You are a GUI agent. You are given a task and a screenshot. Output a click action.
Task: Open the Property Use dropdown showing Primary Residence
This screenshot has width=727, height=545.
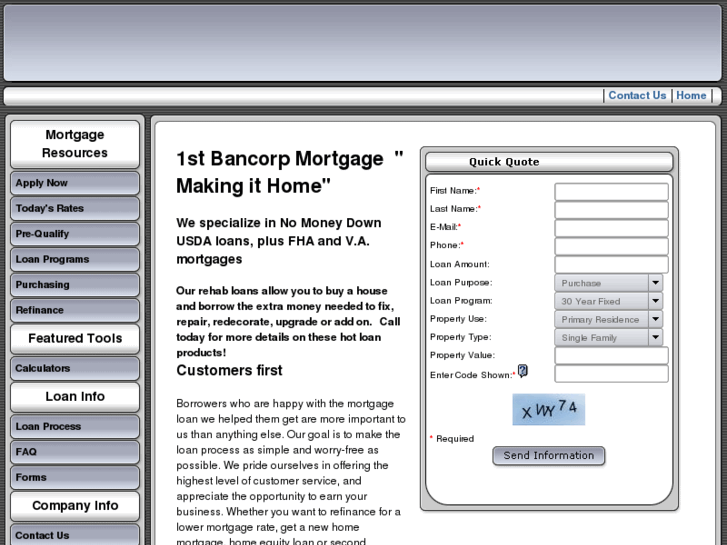tap(608, 319)
